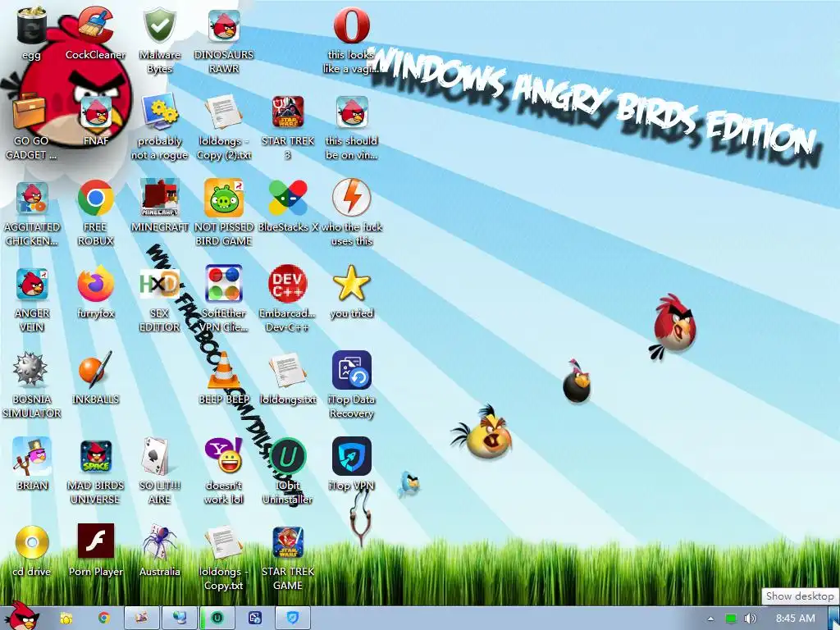
Task: Select the BOSNIA SIMULATOR mine icon
Action: (x=30, y=370)
